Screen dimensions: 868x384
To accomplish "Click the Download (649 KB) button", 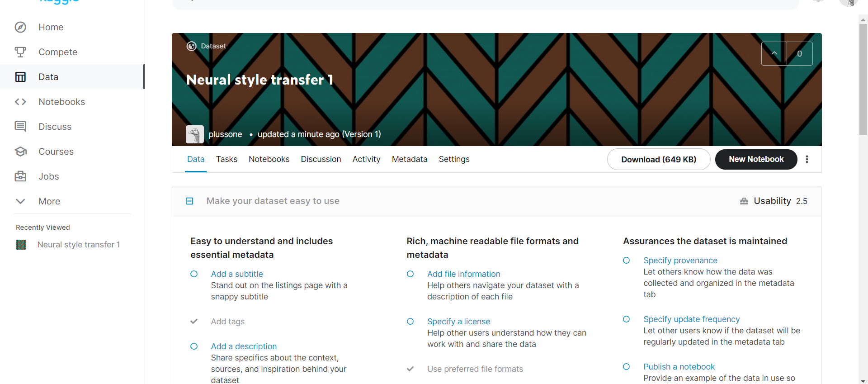I will (x=659, y=159).
